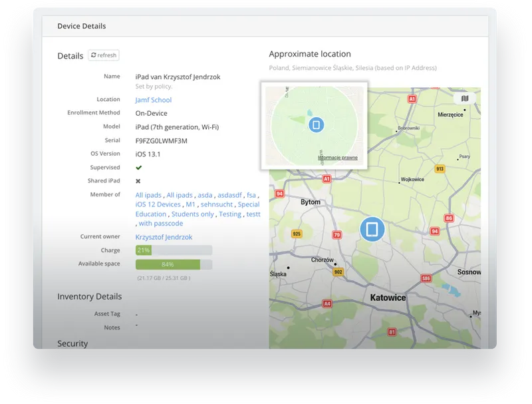Click the device pin inside the accuracy circle inset
This screenshot has height=404, width=532.
(317, 124)
